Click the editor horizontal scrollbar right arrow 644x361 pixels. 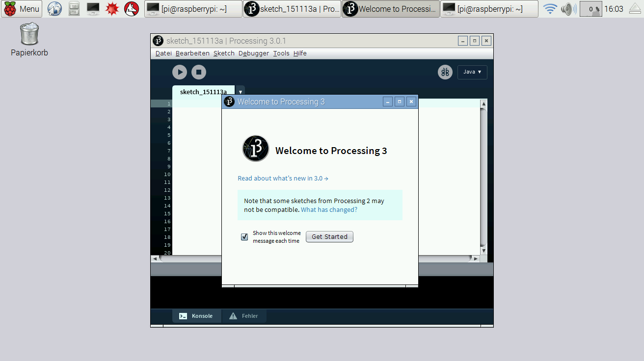tap(476, 258)
